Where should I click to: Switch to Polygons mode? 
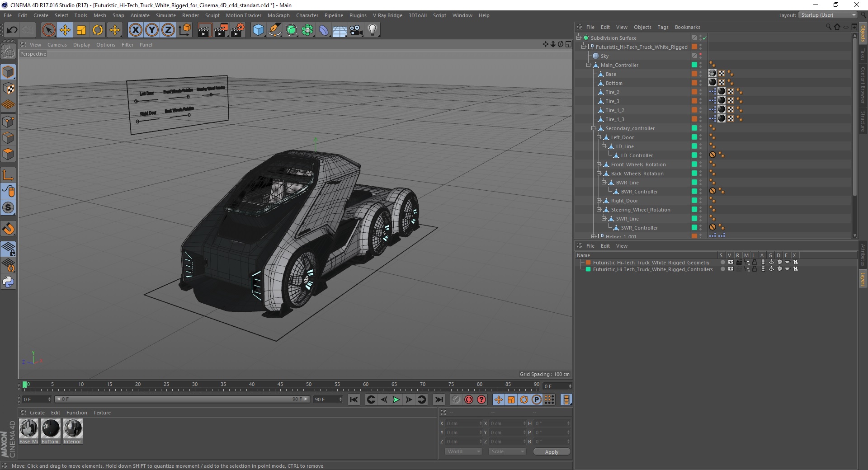click(9, 154)
